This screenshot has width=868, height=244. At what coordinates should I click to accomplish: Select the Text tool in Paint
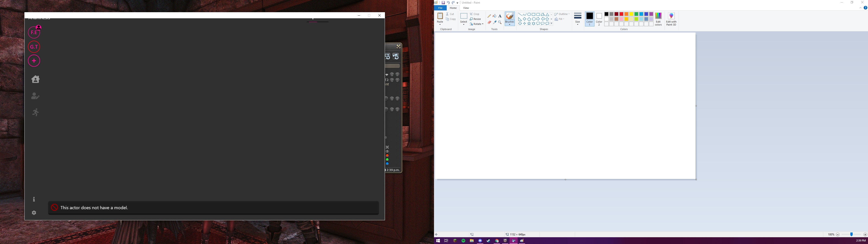pos(500,16)
